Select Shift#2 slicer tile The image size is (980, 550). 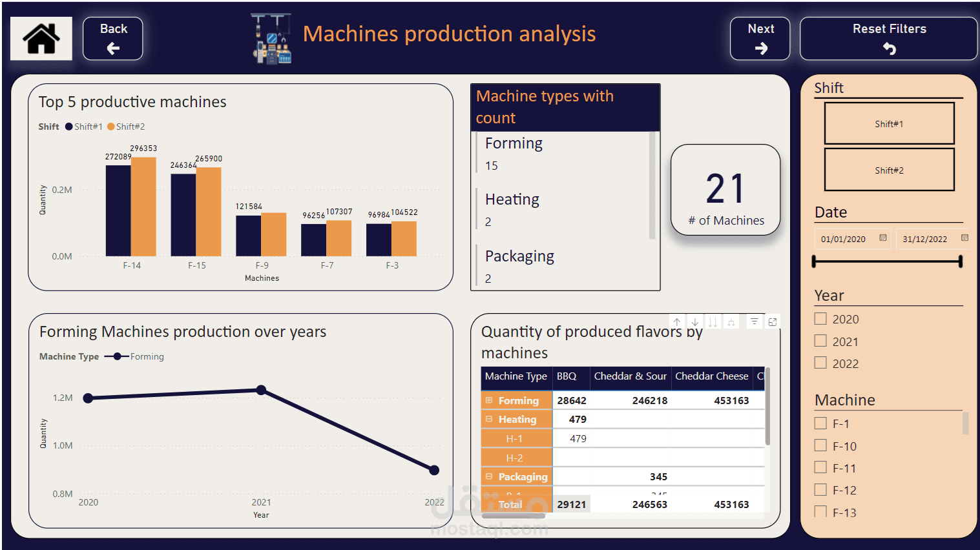(889, 170)
